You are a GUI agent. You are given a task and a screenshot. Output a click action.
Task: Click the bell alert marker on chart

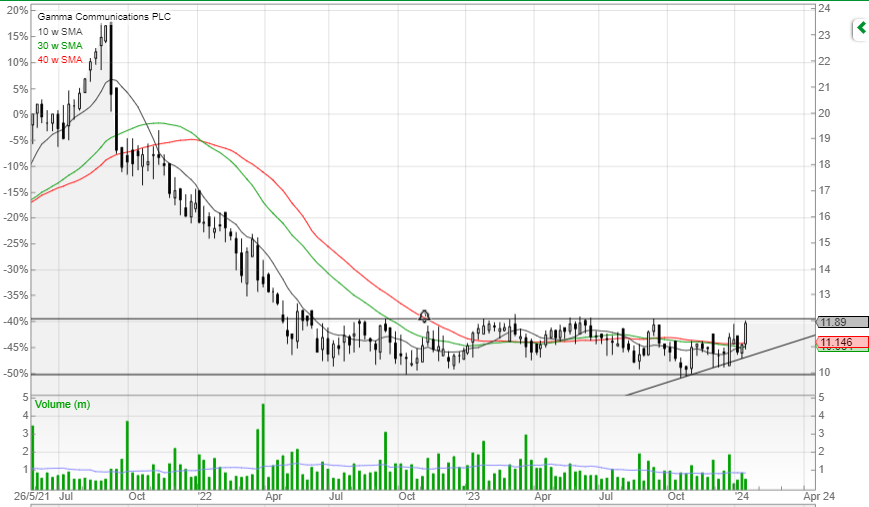click(424, 316)
